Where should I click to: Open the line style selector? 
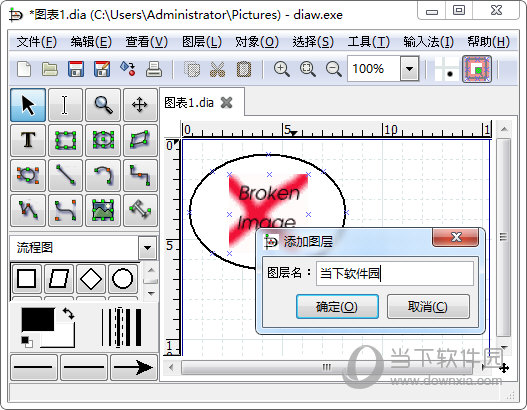[x=84, y=367]
